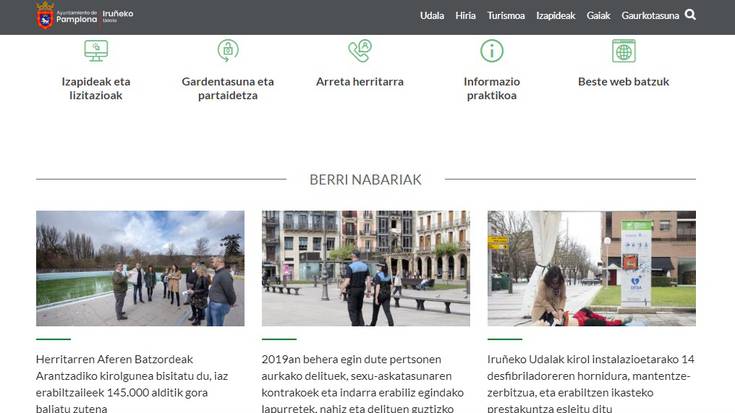
Task: Click the Izapideak eta lizitazioak monitor icon
Action: [x=96, y=51]
